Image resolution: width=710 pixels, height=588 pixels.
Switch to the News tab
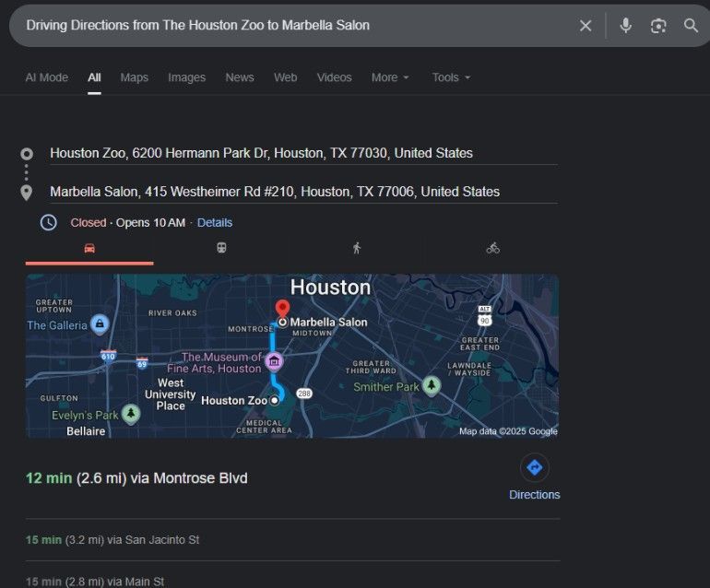240,77
